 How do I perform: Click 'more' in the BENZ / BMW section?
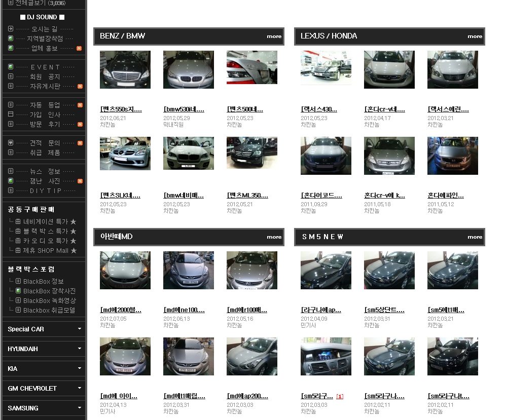tap(274, 36)
